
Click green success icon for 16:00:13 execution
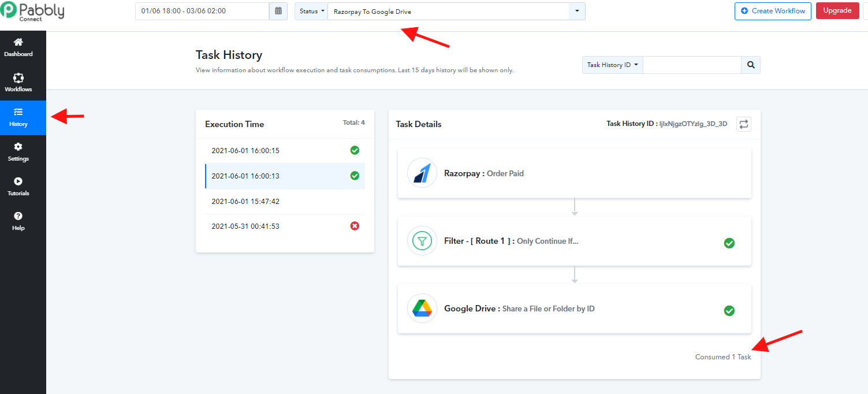click(x=355, y=176)
